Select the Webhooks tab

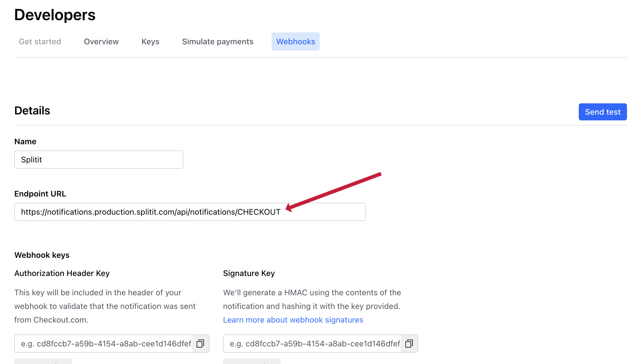[x=296, y=41]
